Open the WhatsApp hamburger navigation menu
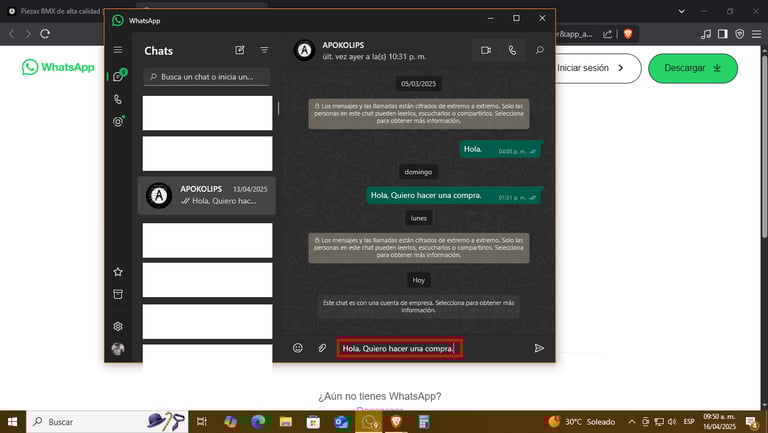This screenshot has width=768, height=433. point(118,50)
